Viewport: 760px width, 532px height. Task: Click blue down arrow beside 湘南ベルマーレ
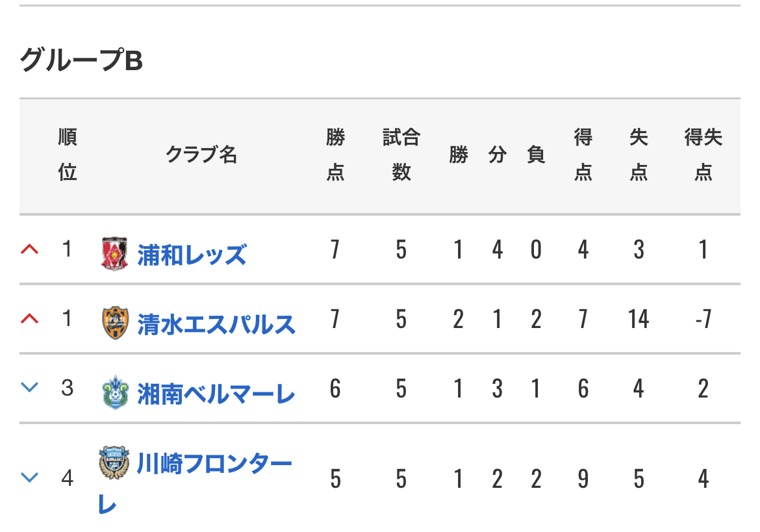(30, 387)
